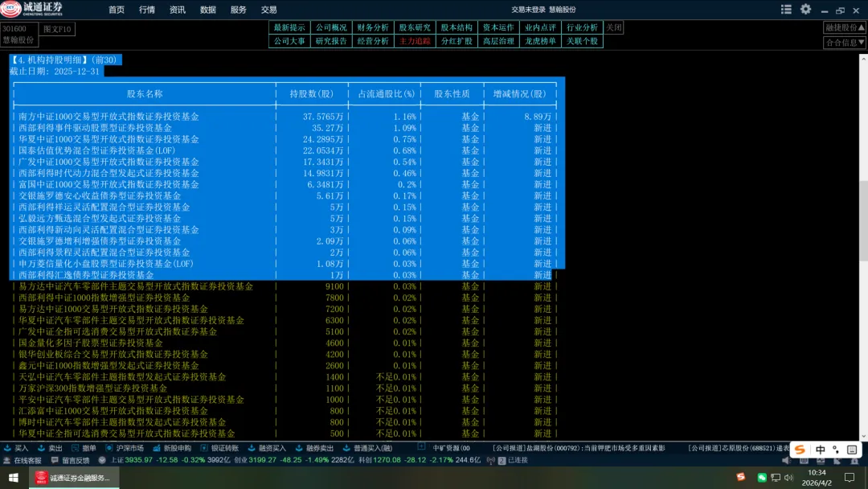Click the 盐湖股份(000792) news ticker headline

pos(579,448)
